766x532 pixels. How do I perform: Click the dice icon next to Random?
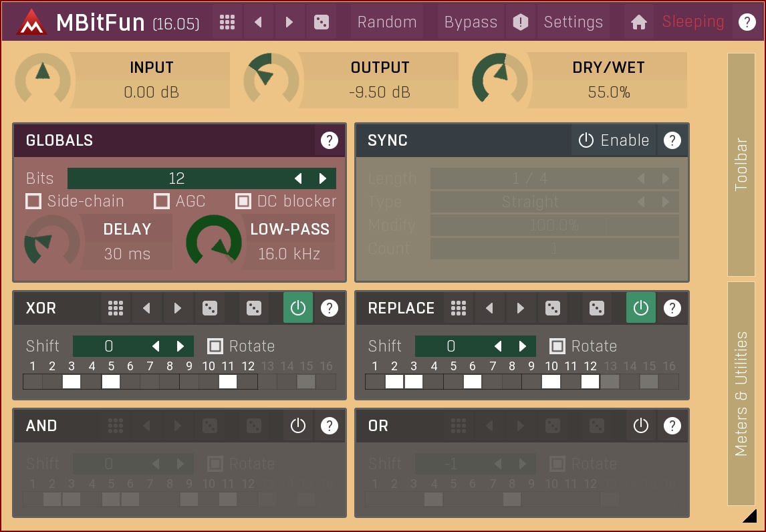click(322, 22)
